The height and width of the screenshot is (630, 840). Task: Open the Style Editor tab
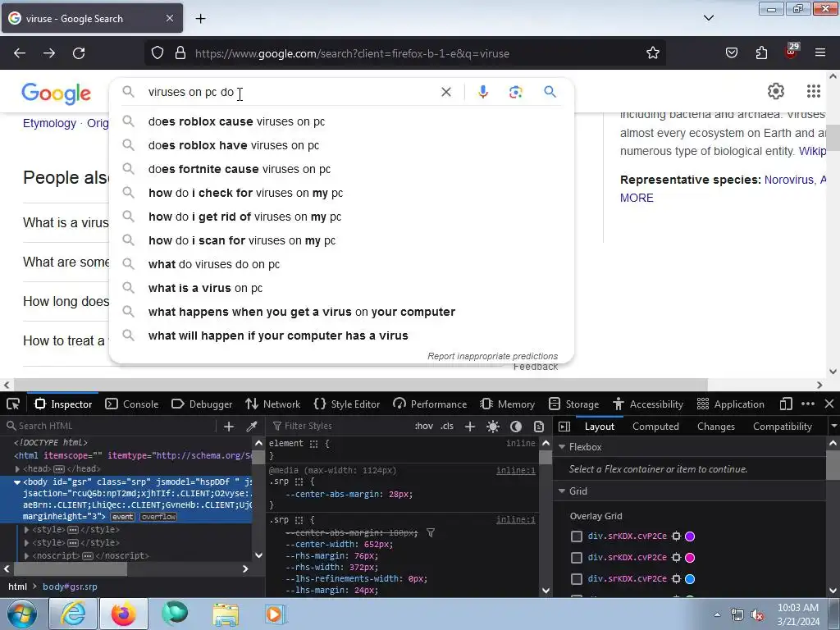point(347,404)
